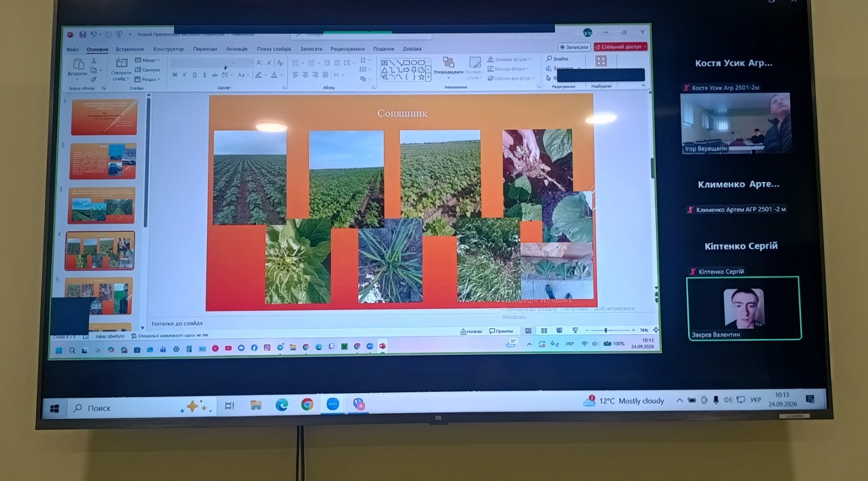Open the Знайти search tool
868x481 pixels.
(556, 59)
